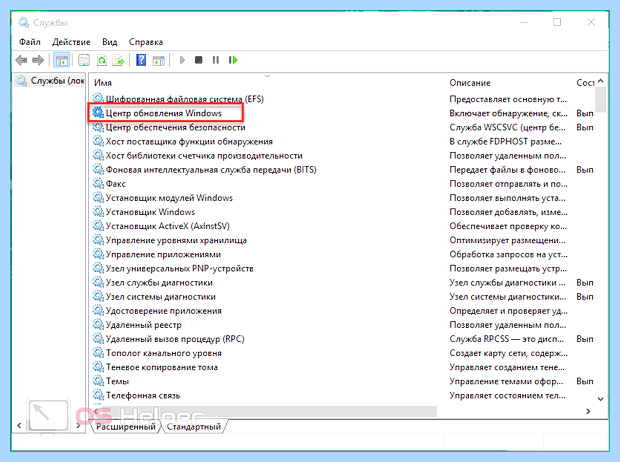620x462 pixels.
Task: Click the horizontal scroll right arrow of list
Action: click(x=588, y=411)
